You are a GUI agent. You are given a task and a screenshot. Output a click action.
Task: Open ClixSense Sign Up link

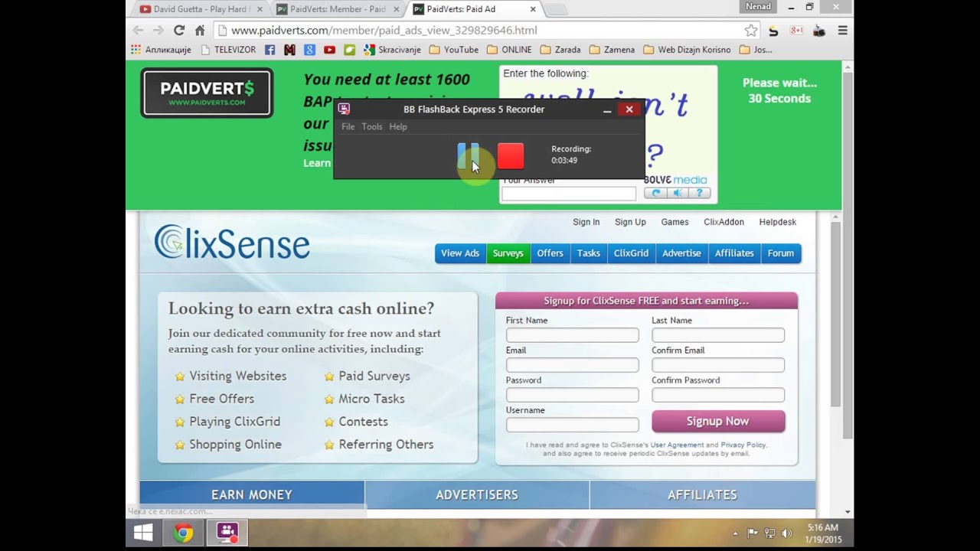[630, 222]
